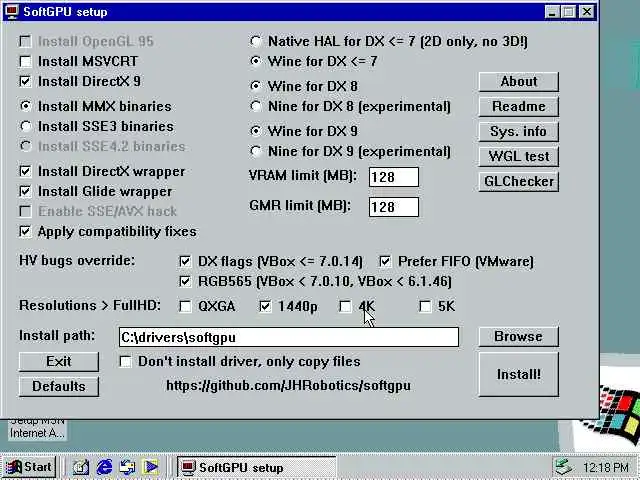
Task: Toggle Install Glide wrapper checkbox
Action: click(x=25, y=191)
